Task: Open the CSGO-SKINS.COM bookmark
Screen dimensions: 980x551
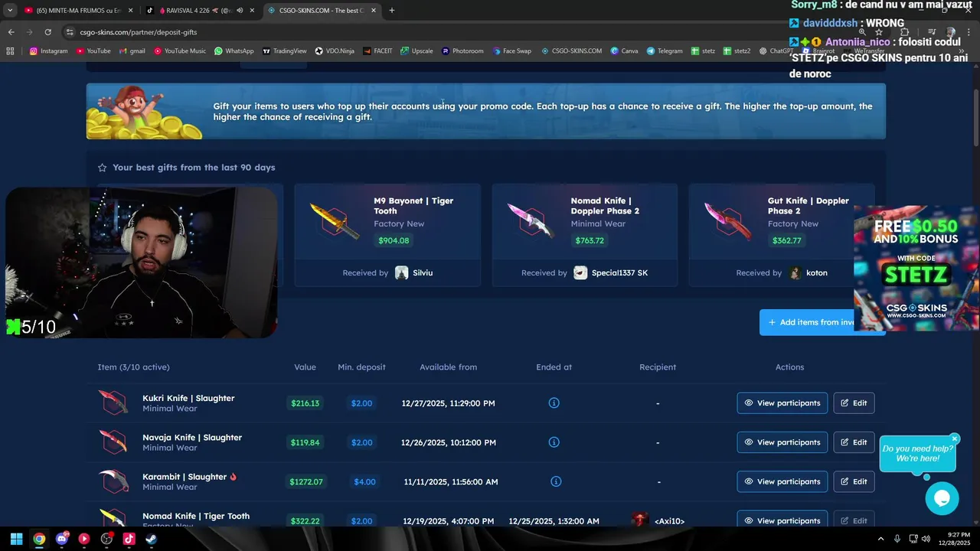Action: point(571,51)
